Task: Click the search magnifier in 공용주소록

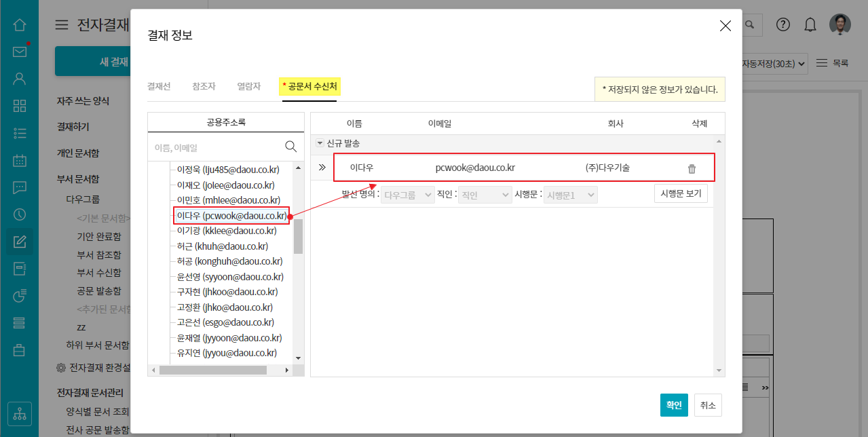Action: click(290, 147)
